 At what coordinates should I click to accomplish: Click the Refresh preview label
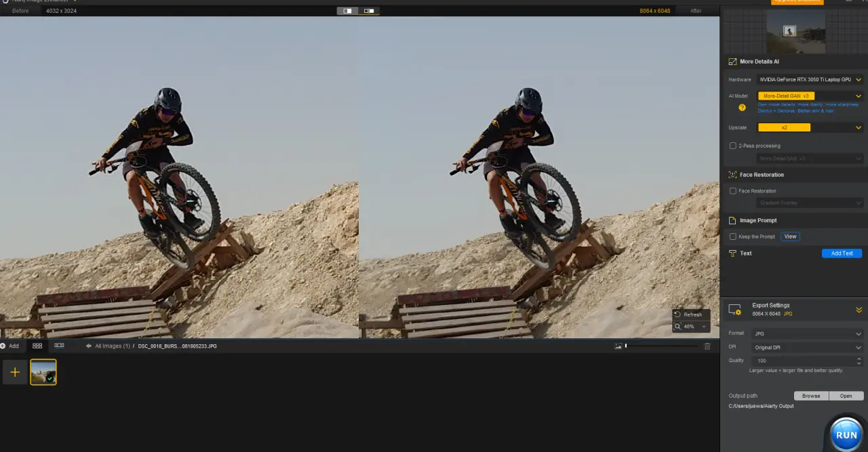pos(692,314)
